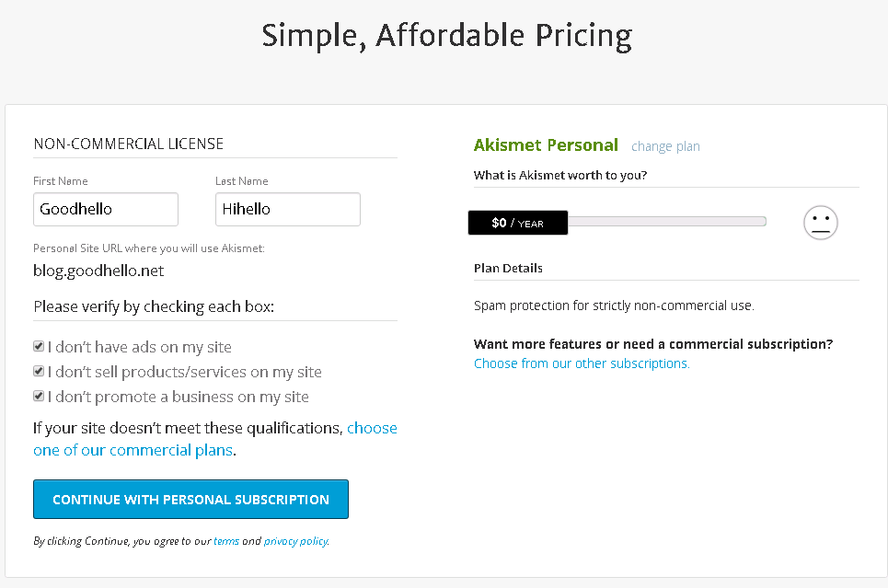
Task: Click the Simple, Affordable Pricing heading
Action: tap(446, 36)
